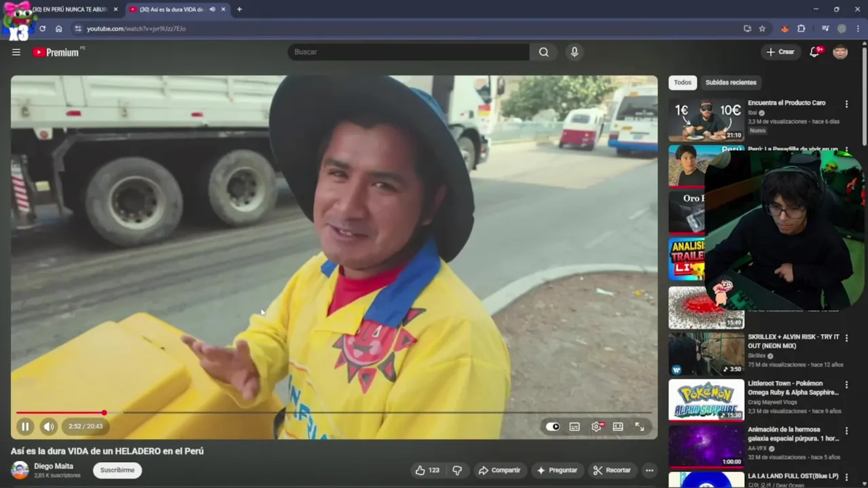Viewport: 868px width, 488px height.
Task: Open the notifications bell
Action: tap(815, 52)
